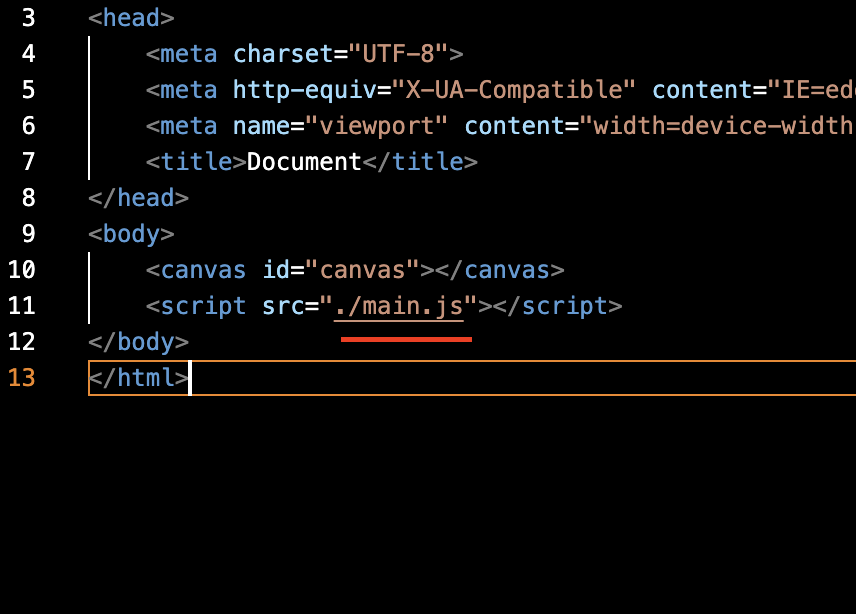Place cursor in closing body tag

139,342
